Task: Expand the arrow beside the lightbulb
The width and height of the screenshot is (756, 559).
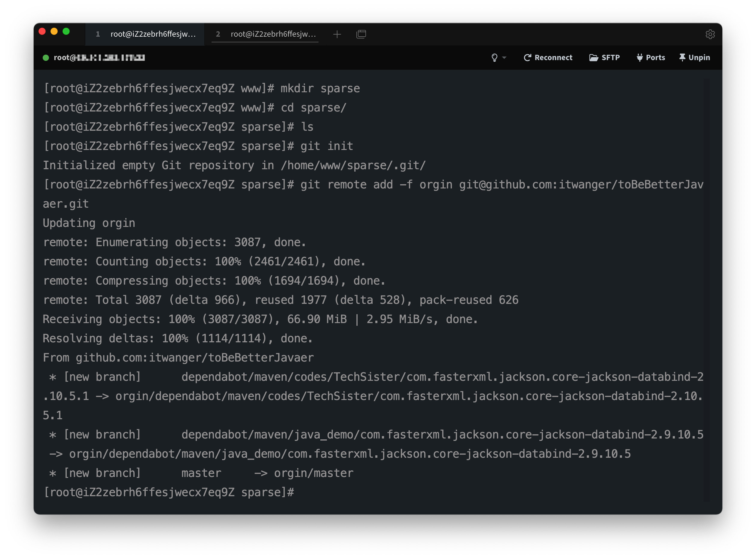Action: [x=504, y=58]
